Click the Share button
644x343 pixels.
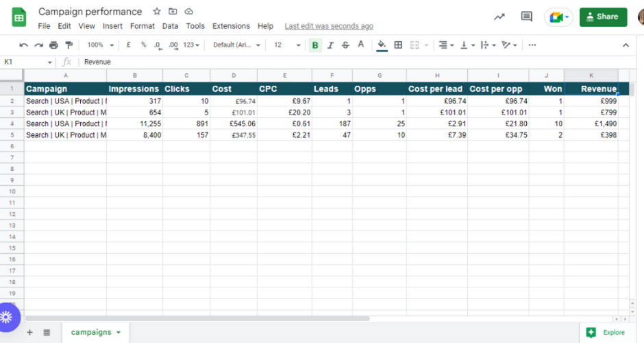604,17
